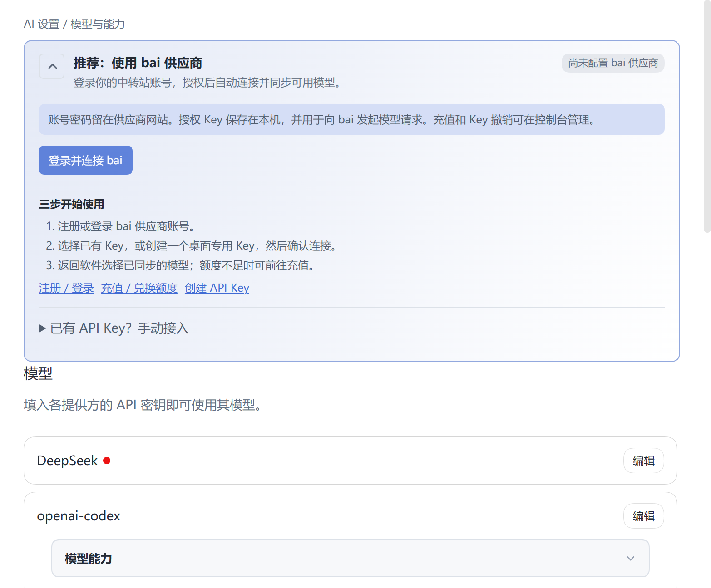This screenshot has height=588, width=711.
Task: Click the 填入各提供方的 API 密钥 description
Action: (143, 405)
